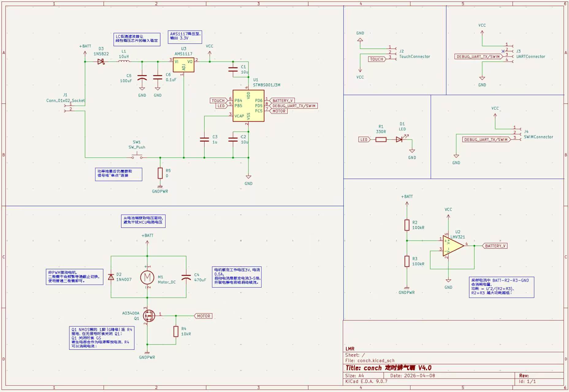Click the 'SWIMConnector' value text
This screenshot has height=392, width=569.
[538, 137]
